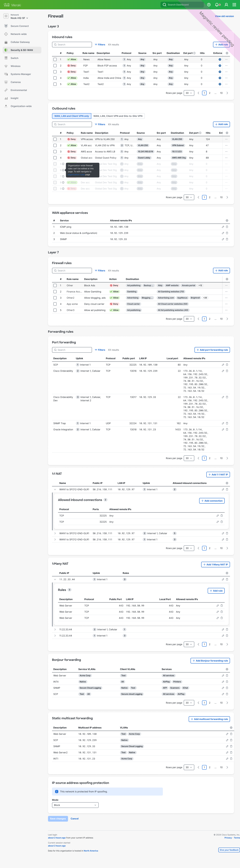This screenshot has width=240, height=868.
Task: Open Rows per page dropdown for Inbound rules
Action: (189, 93)
